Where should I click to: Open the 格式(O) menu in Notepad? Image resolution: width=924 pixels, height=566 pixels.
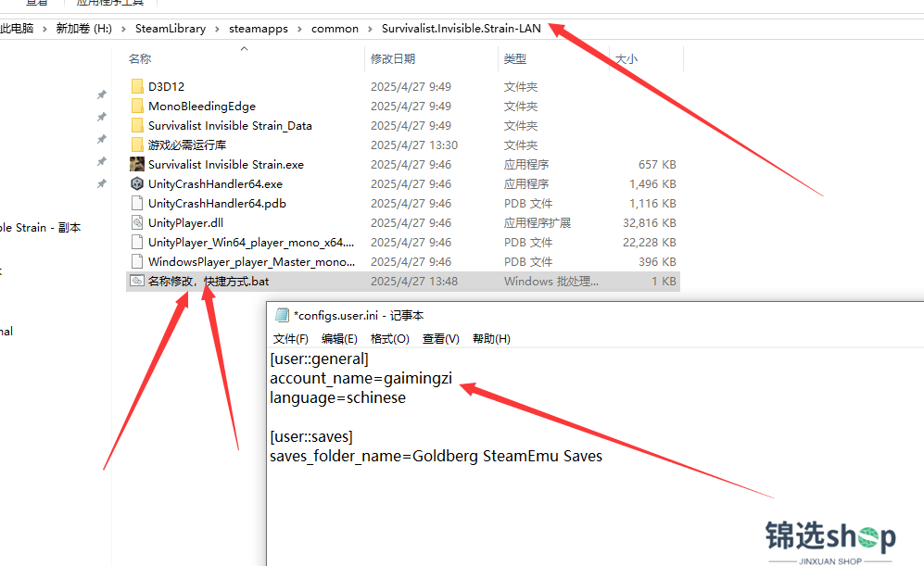click(x=389, y=339)
